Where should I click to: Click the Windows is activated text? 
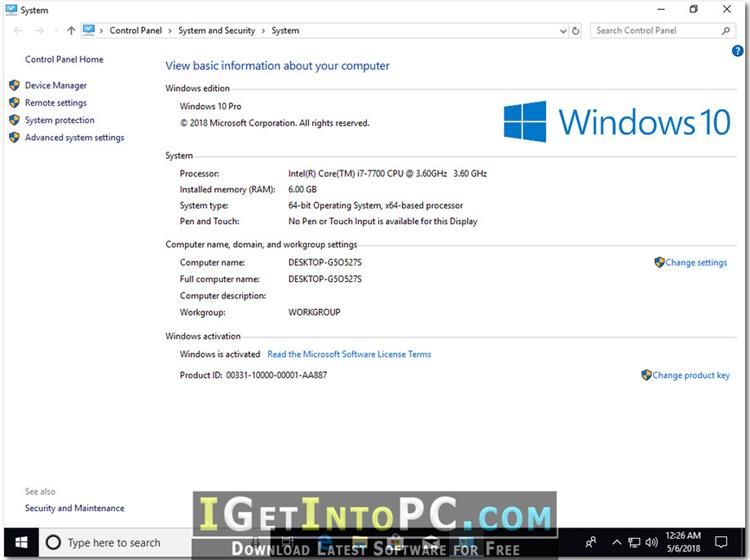220,354
